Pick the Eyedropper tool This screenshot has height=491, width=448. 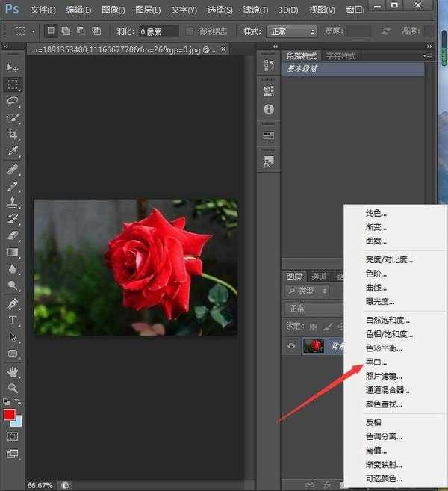13,152
